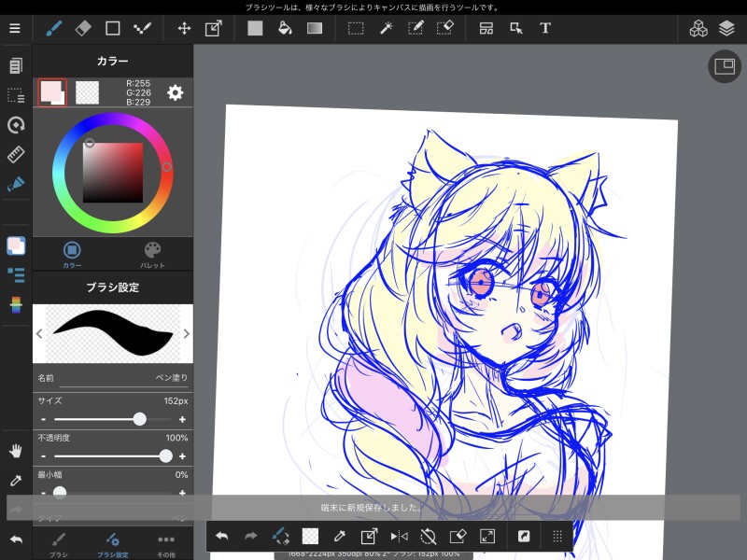Select the Brush tool in top toolbar
Viewport: 747px width, 560px height.
click(54, 29)
